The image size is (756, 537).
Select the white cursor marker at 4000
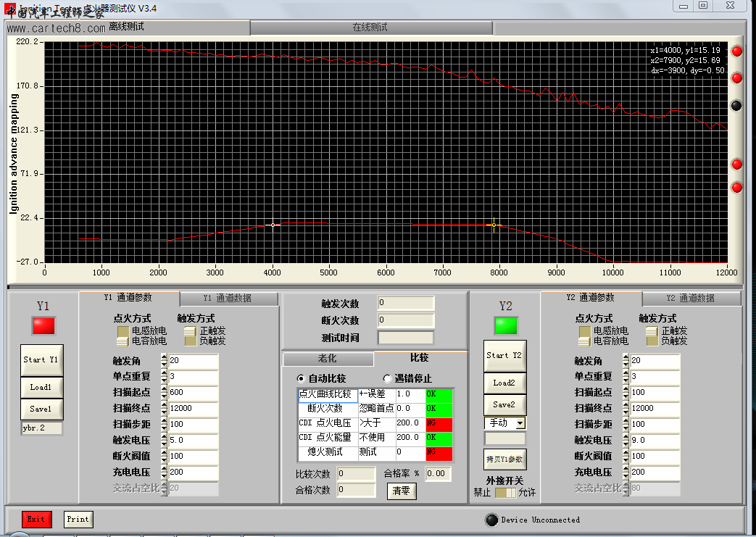[273, 225]
